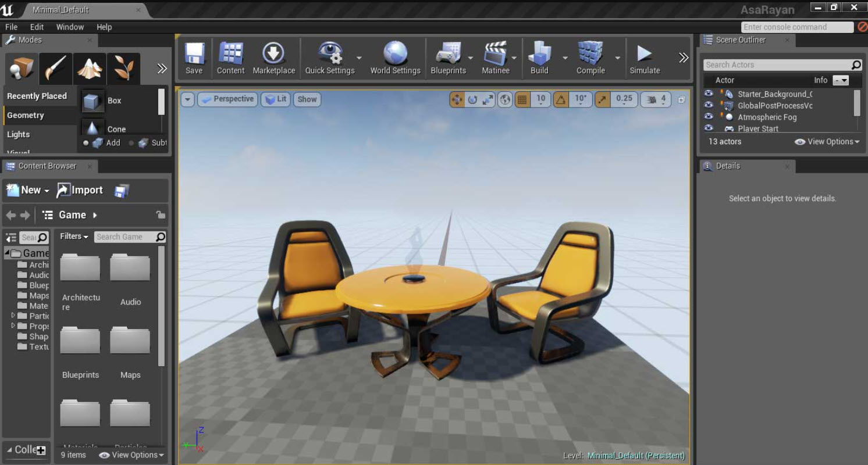
Task: Click the Build toolbar icon
Action: coord(539,58)
